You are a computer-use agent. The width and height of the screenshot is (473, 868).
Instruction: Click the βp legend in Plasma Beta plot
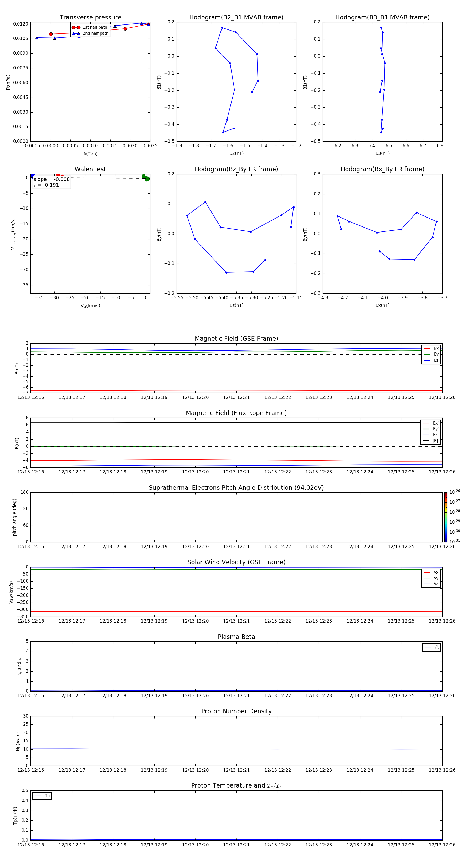pos(431,648)
